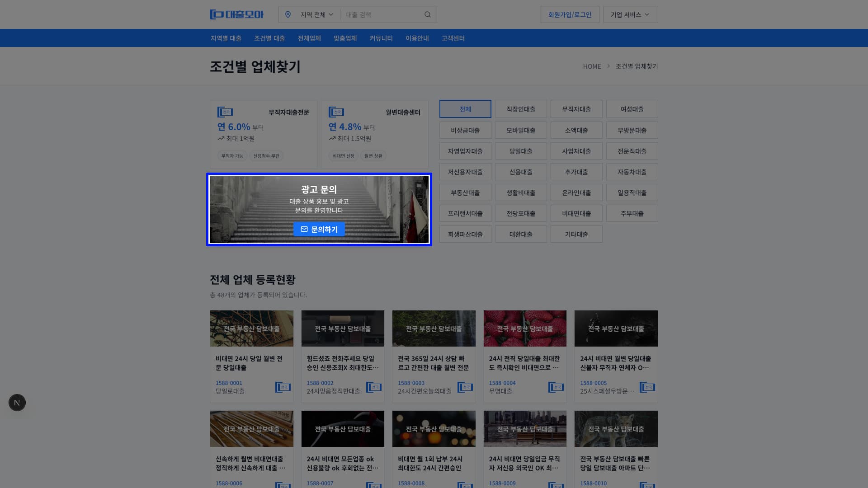The height and width of the screenshot is (488, 868).
Task: Select the 무직자대출 category filter
Action: click(x=576, y=109)
